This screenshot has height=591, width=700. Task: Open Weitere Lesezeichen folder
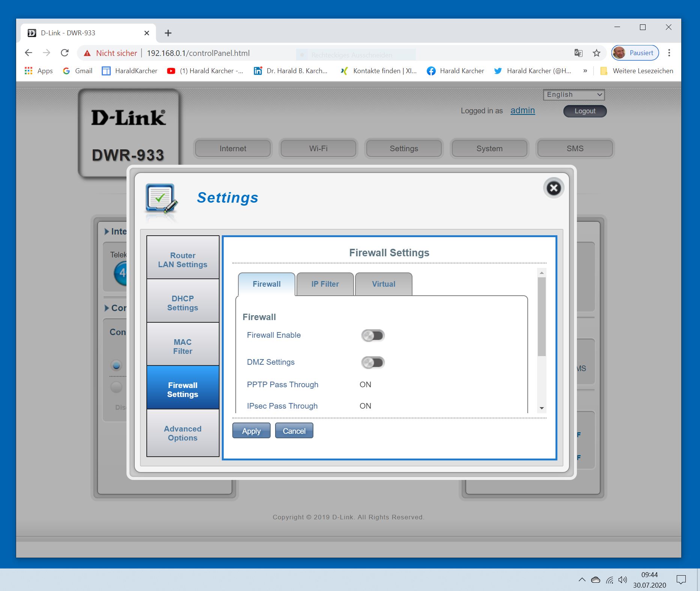coord(637,71)
